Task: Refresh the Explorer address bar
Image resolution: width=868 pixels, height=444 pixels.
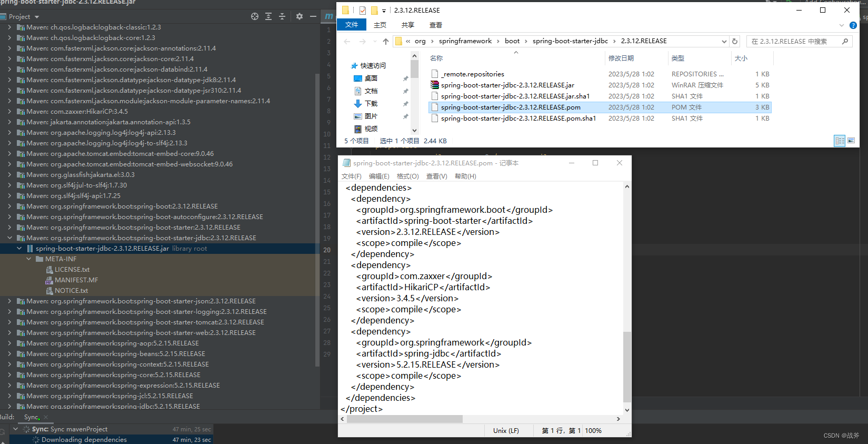Action: [x=735, y=41]
